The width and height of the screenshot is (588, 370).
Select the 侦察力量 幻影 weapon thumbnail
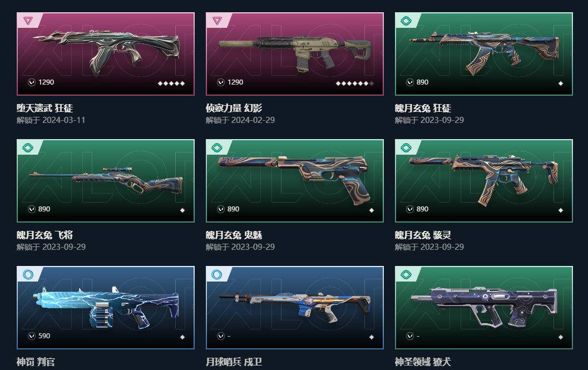pos(295,53)
